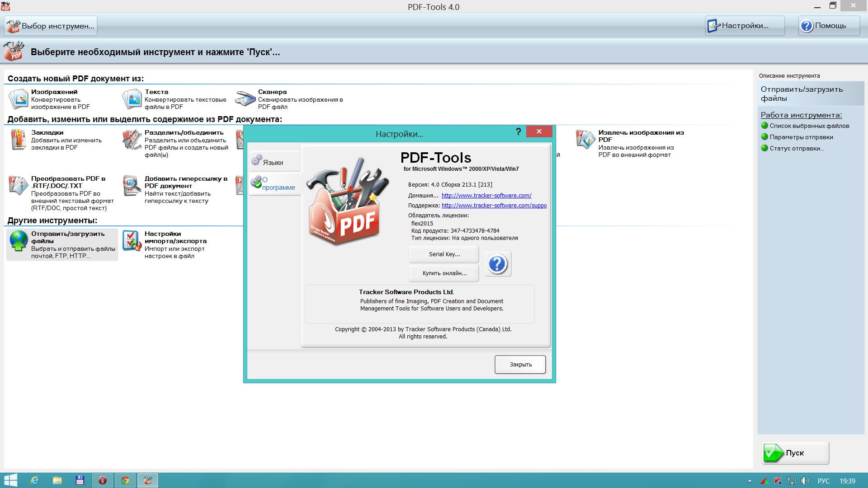Open the Images to PDF tool icon
The image size is (868, 488).
(19, 99)
